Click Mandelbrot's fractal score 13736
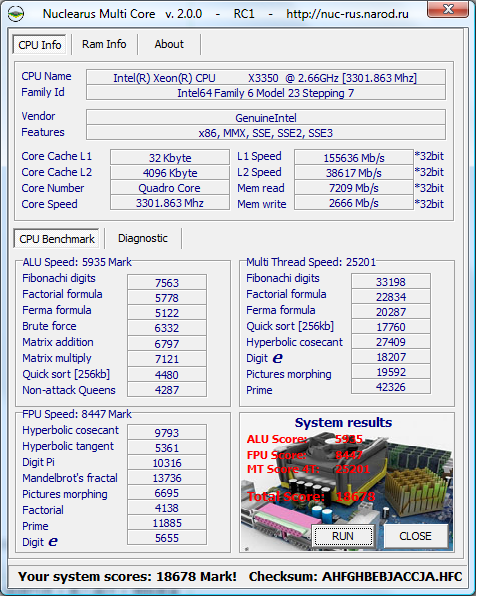This screenshot has width=477, height=597. [167, 477]
